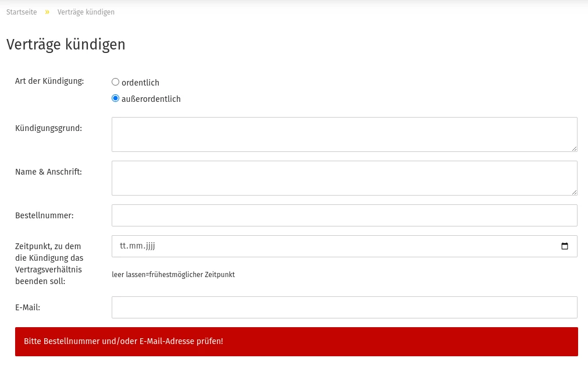Focus the Kündigungsgrund text area
This screenshot has height=365, width=588.
344,134
